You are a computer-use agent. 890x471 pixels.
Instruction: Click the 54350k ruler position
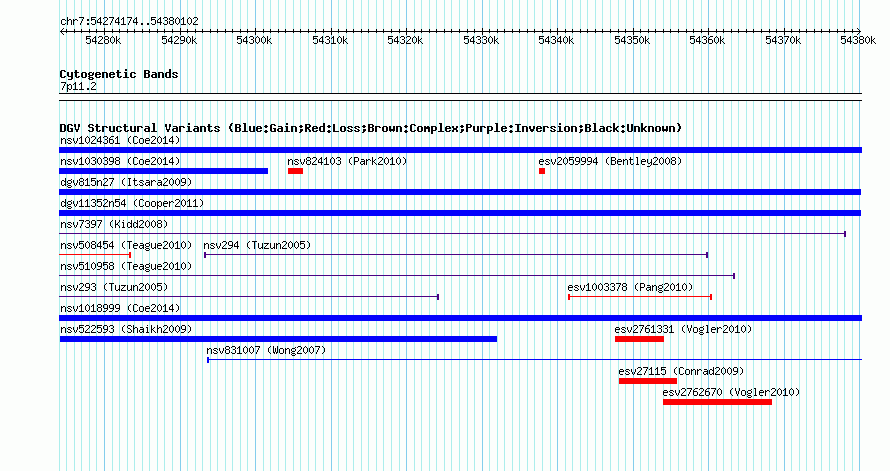click(x=632, y=40)
